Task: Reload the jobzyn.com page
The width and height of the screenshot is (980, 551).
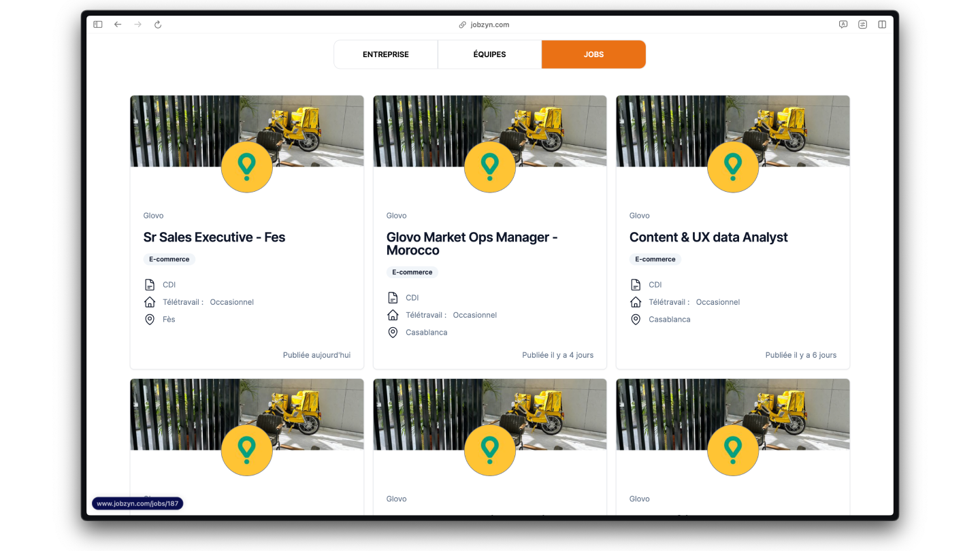Action: (158, 24)
